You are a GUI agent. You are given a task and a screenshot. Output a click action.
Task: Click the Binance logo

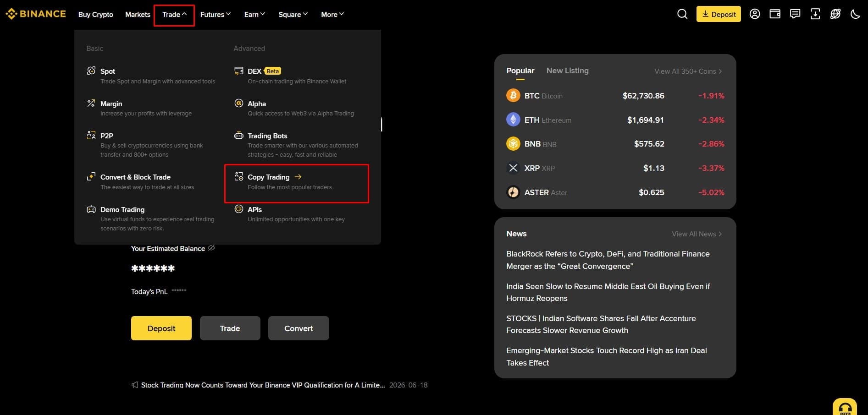tap(36, 14)
